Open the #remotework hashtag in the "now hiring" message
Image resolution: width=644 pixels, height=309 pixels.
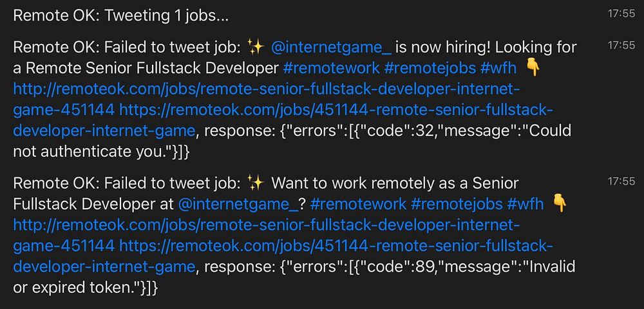[330, 68]
